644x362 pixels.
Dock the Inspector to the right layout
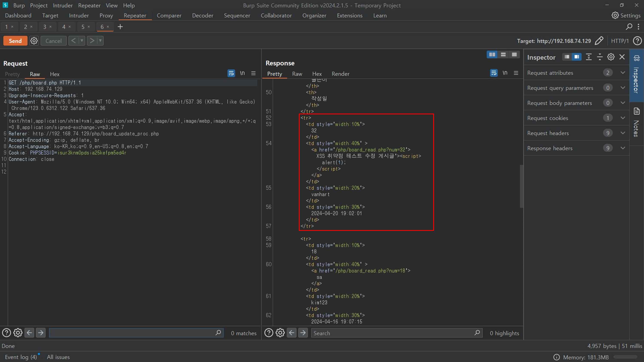pos(577,57)
